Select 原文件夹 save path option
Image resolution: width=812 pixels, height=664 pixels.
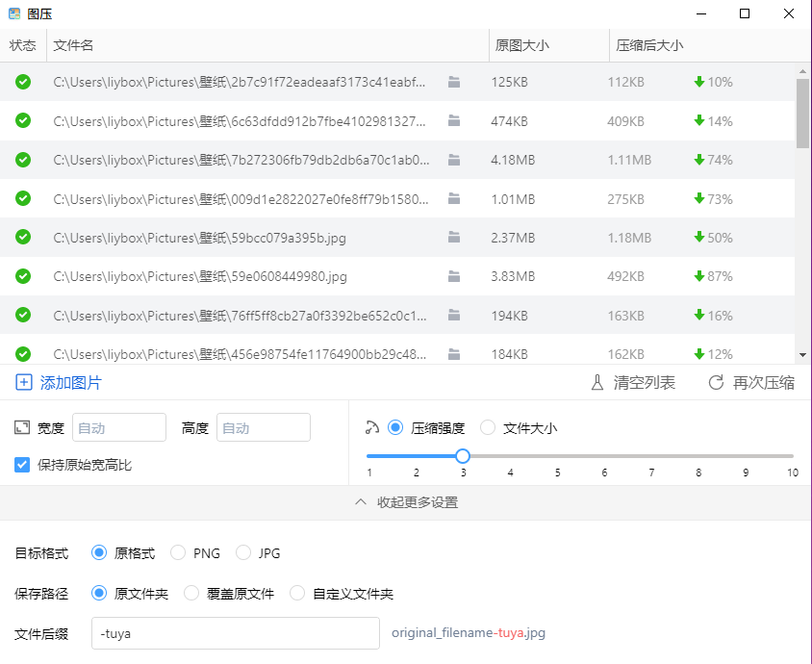99,593
